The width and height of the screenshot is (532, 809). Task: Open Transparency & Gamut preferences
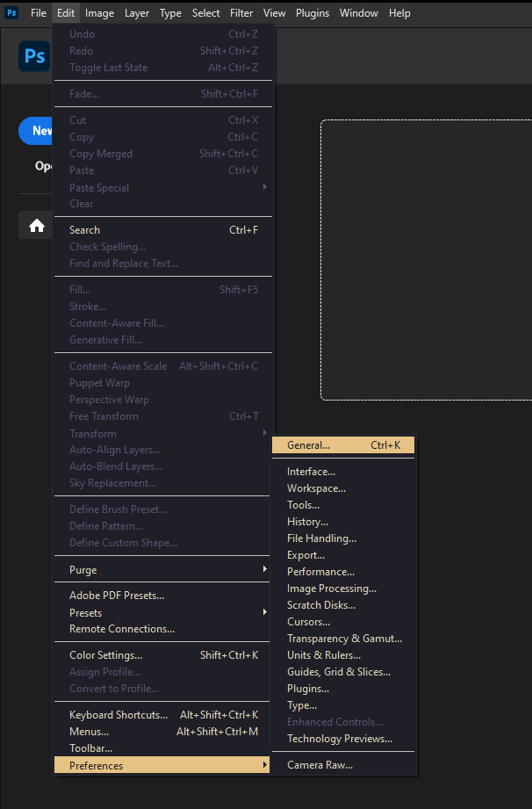tap(343, 639)
